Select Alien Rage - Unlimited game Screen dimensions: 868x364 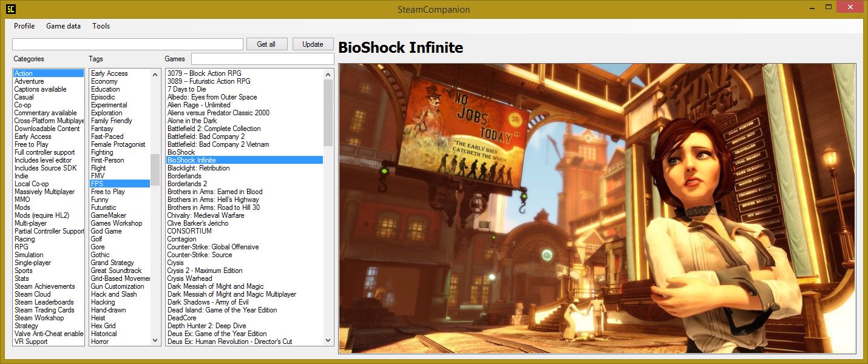pos(245,105)
